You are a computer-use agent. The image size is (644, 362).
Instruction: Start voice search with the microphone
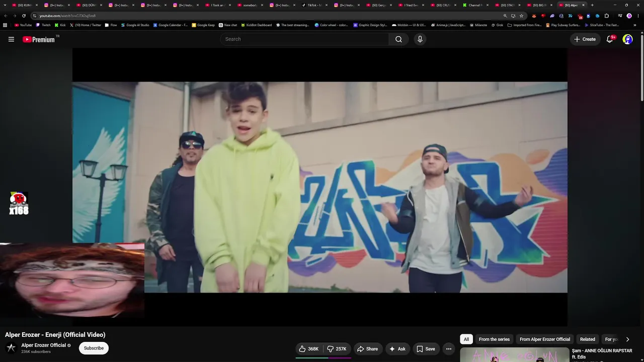pos(420,39)
